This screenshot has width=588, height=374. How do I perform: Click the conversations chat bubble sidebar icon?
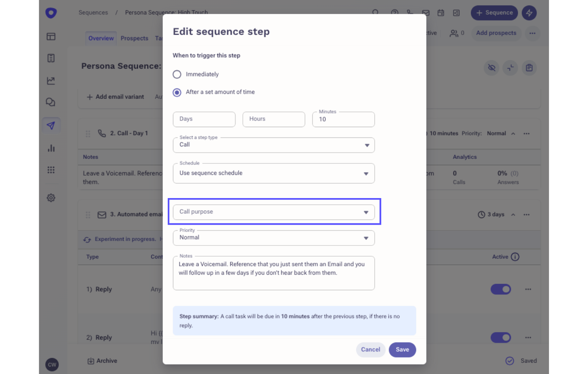click(51, 102)
